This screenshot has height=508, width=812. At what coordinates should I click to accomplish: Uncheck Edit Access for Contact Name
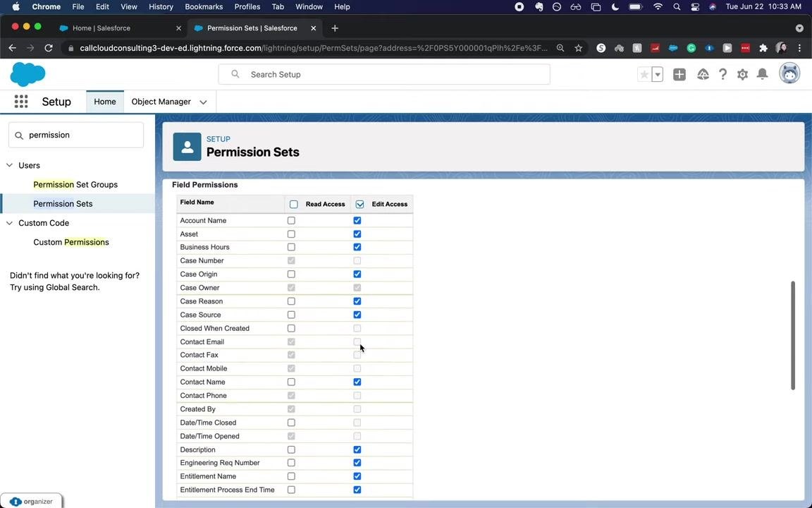357,382
